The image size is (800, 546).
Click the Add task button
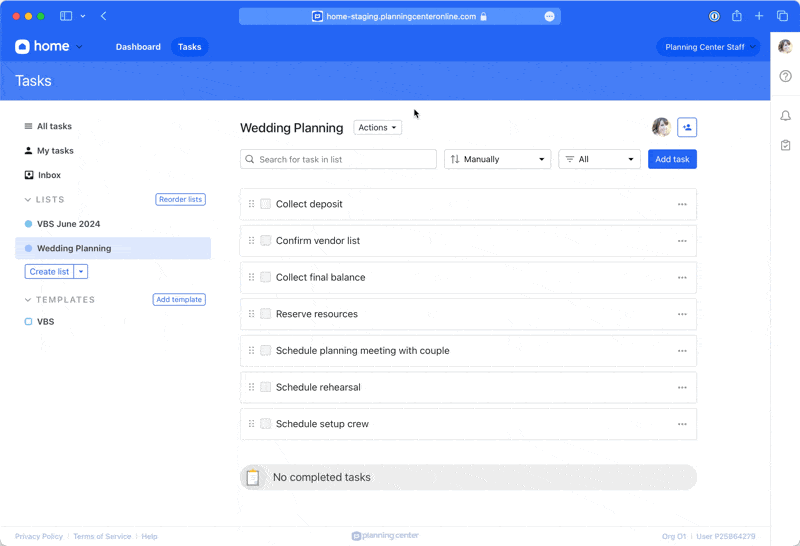pos(672,159)
